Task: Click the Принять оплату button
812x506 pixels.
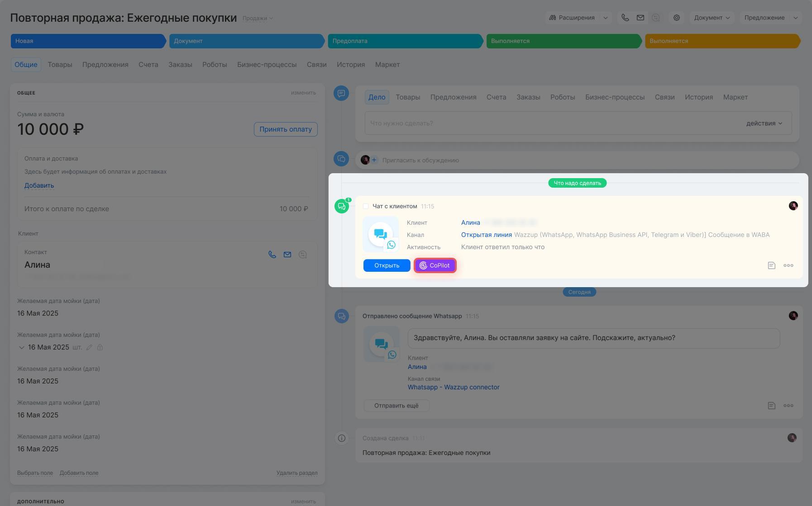Action: tap(286, 129)
